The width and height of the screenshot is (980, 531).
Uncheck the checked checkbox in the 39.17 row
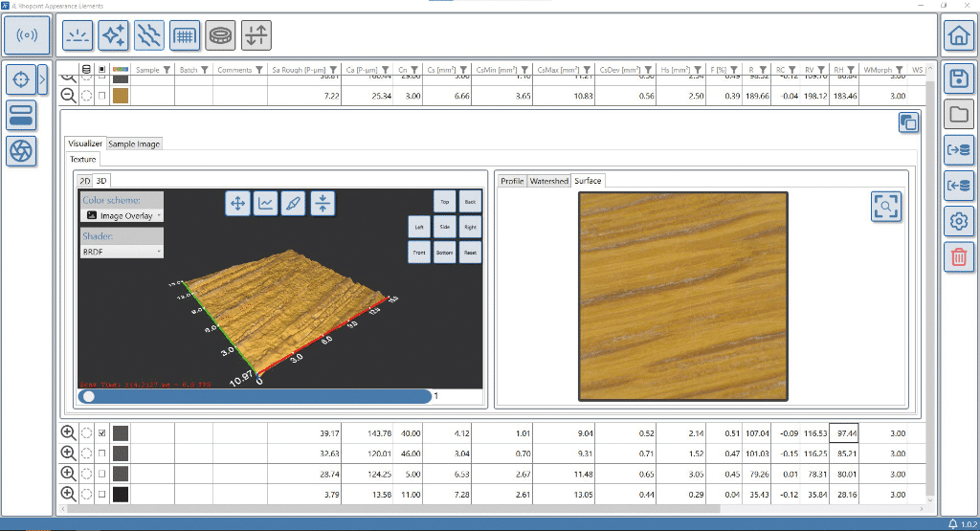(x=103, y=432)
